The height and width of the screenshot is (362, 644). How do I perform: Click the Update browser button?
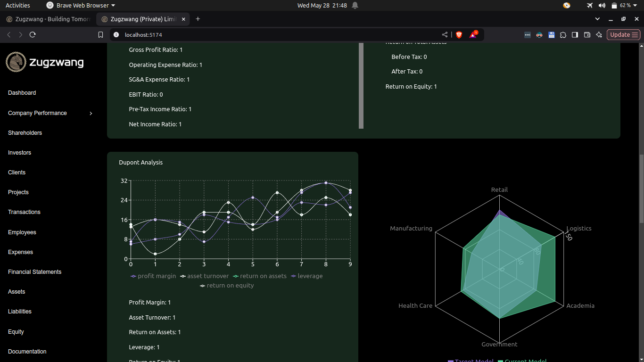(x=623, y=34)
